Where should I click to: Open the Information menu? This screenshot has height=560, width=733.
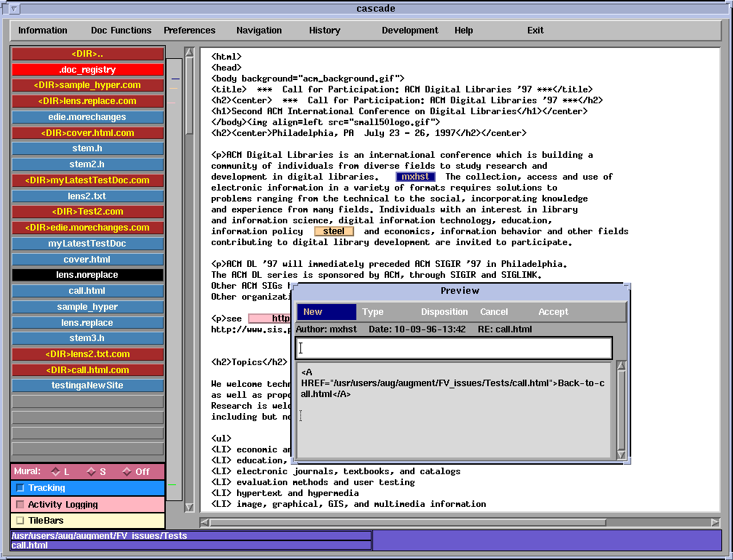[x=42, y=31]
